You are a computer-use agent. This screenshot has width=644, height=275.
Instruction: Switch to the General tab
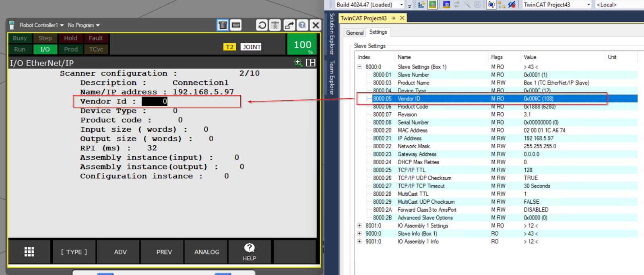tap(355, 33)
